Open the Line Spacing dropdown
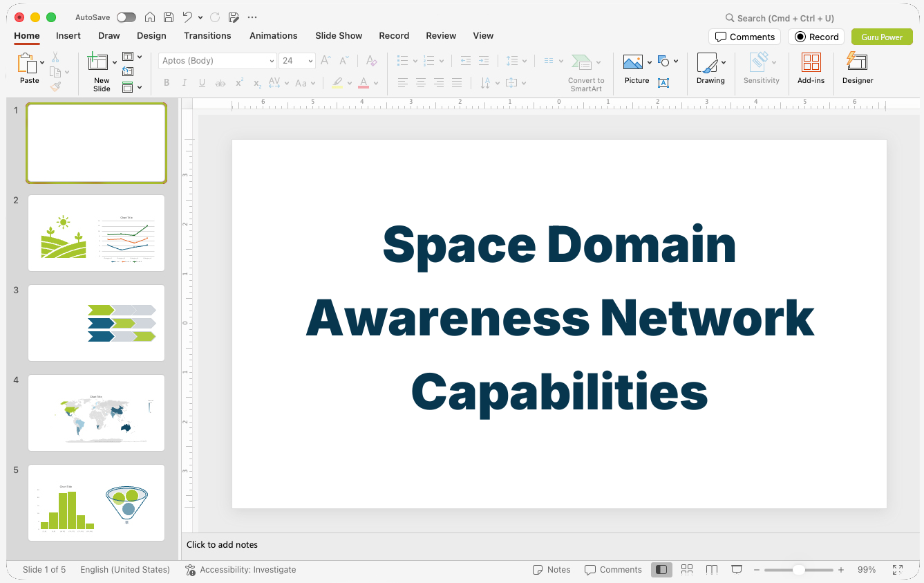The width and height of the screenshot is (924, 583). pos(516,61)
